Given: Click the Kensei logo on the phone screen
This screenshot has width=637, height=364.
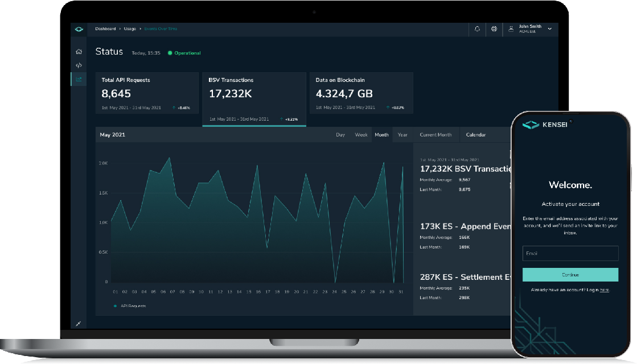Looking at the screenshot, I should [545, 125].
